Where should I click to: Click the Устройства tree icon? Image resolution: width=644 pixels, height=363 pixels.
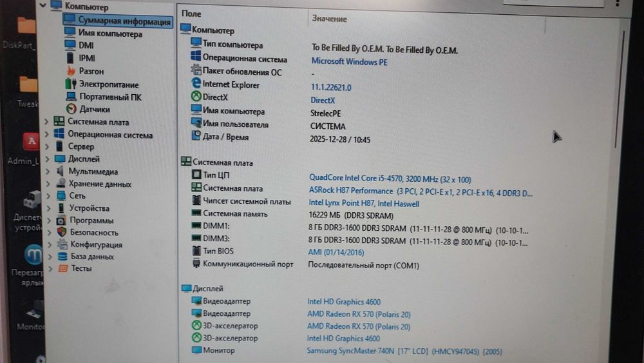(61, 208)
